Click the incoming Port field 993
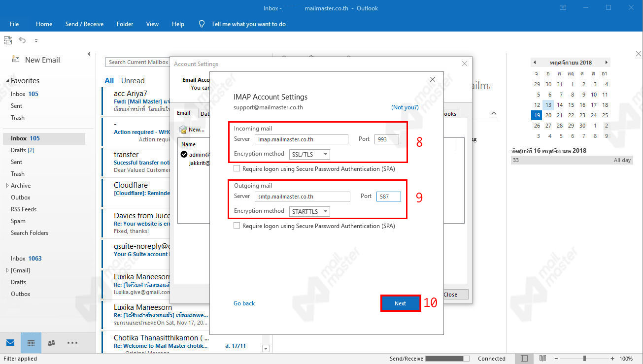This screenshot has height=364, width=643. 386,139
